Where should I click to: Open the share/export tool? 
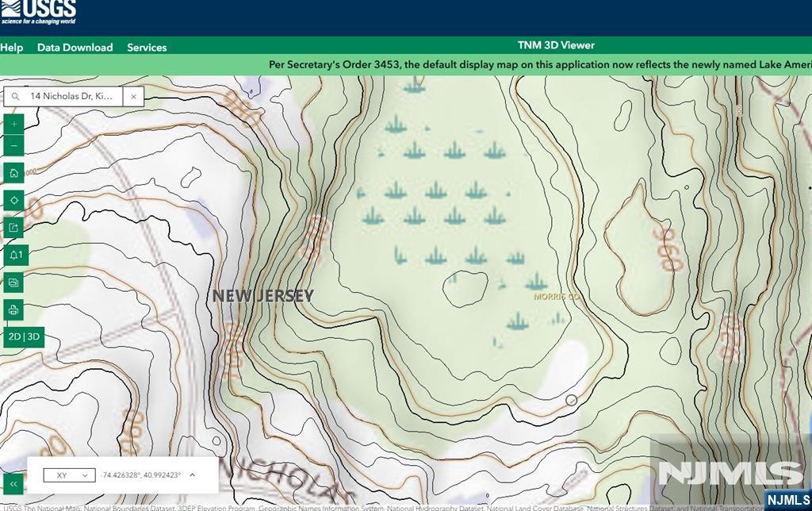[14, 228]
